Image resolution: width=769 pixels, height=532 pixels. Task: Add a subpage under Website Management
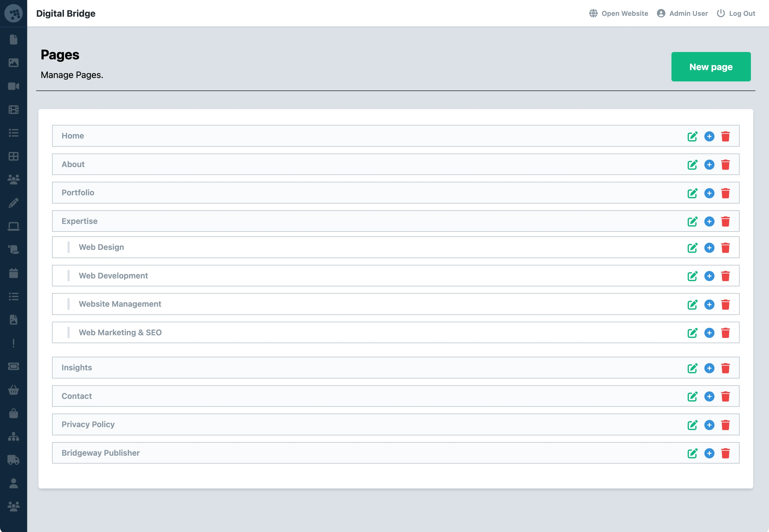(709, 305)
